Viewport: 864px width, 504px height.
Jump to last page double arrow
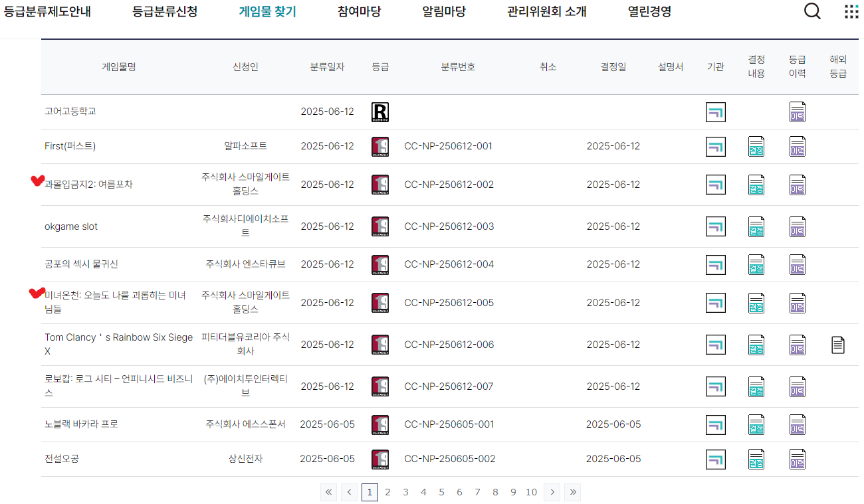tap(572, 492)
